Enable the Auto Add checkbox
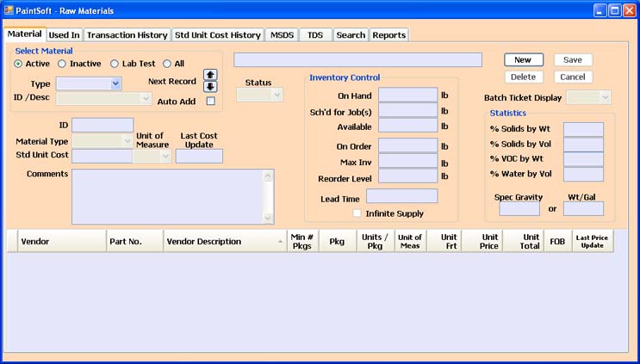This screenshot has width=640, height=364. [x=211, y=101]
